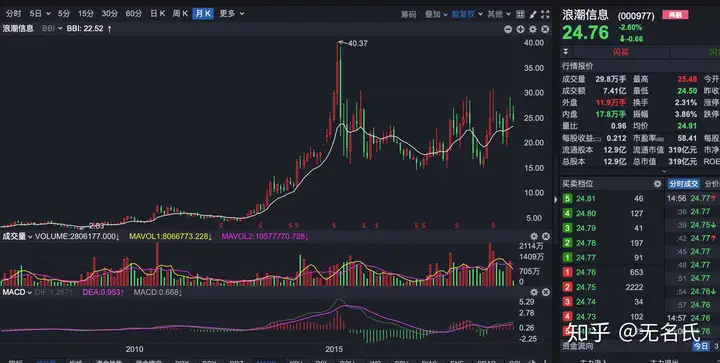The height and width of the screenshot is (363, 720).
Task: Open the 前复权 price adjustment dropdown
Action: tap(467, 14)
